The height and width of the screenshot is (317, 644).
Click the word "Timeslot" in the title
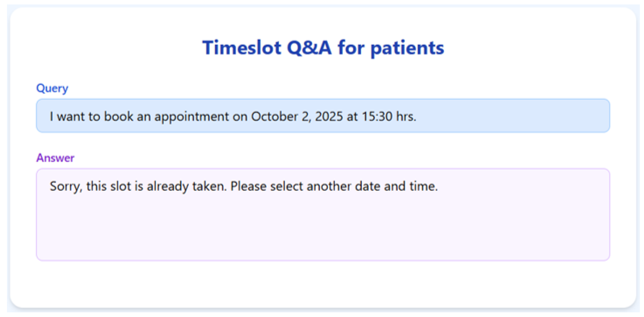pyautogui.click(x=241, y=48)
